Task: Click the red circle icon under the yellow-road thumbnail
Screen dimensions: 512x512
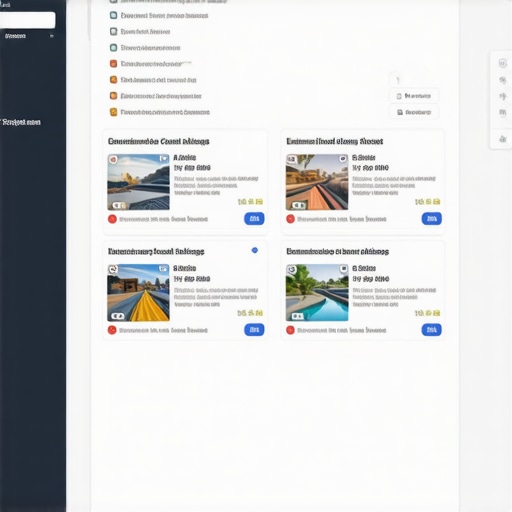Action: [x=112, y=330]
